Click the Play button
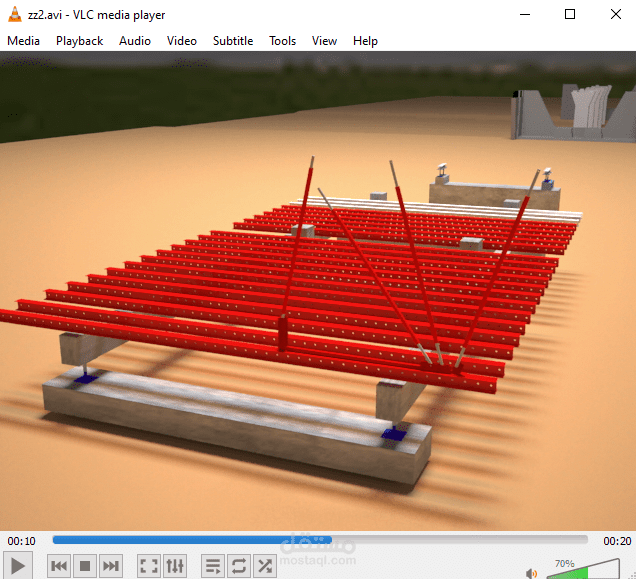 click(17, 566)
